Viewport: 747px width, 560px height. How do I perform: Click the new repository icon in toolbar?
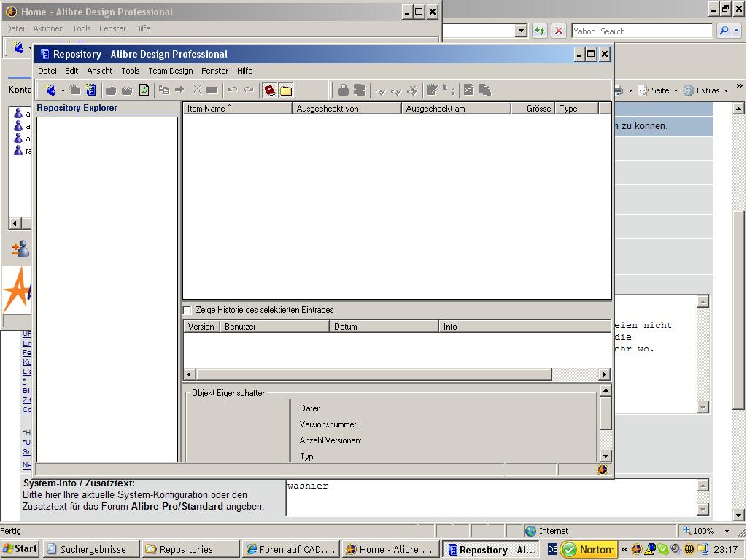[90, 90]
